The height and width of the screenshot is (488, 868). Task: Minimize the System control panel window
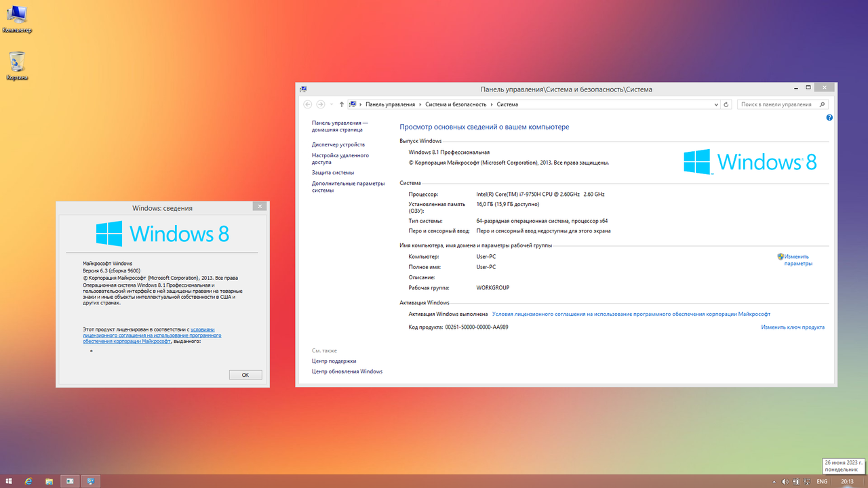tap(795, 87)
